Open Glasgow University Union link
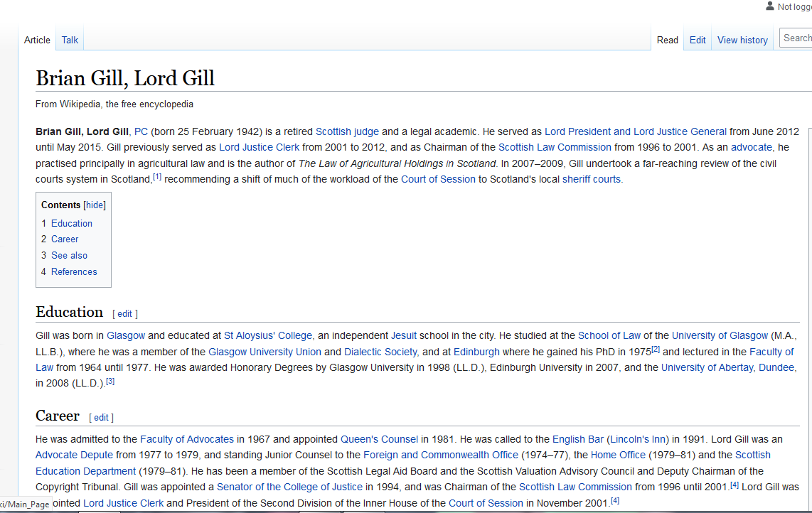812x513 pixels. pos(265,352)
